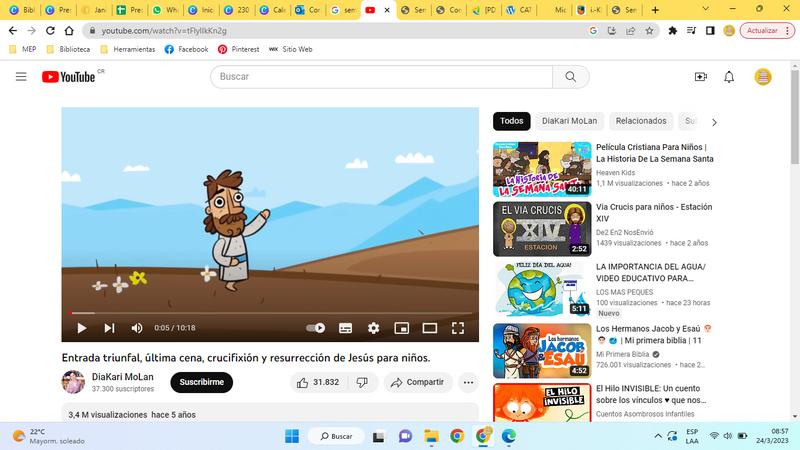Bookmark this page with star
This screenshot has width=800, height=450.
point(649,31)
